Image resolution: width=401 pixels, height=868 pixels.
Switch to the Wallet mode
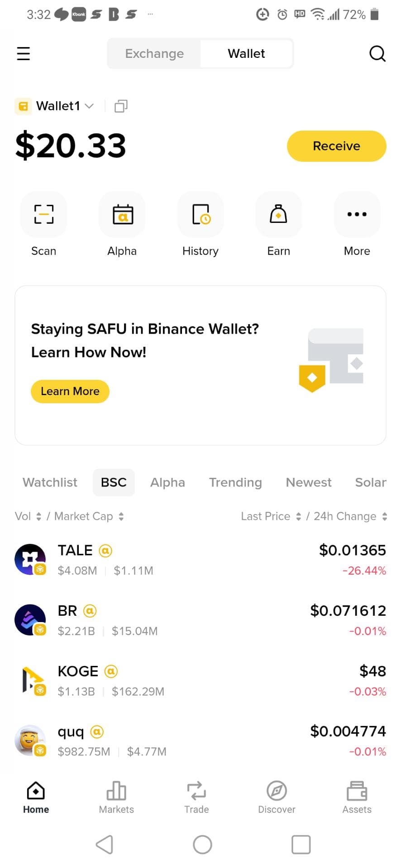coord(246,53)
